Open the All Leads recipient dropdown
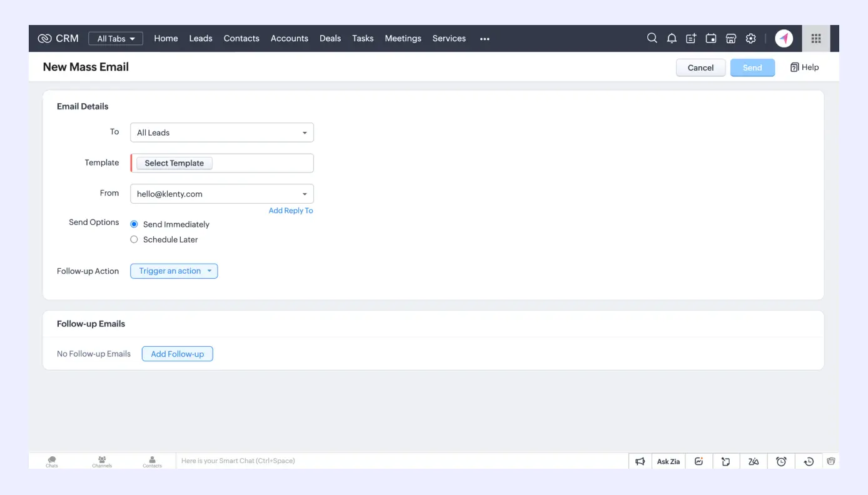The image size is (868, 495). (x=221, y=132)
